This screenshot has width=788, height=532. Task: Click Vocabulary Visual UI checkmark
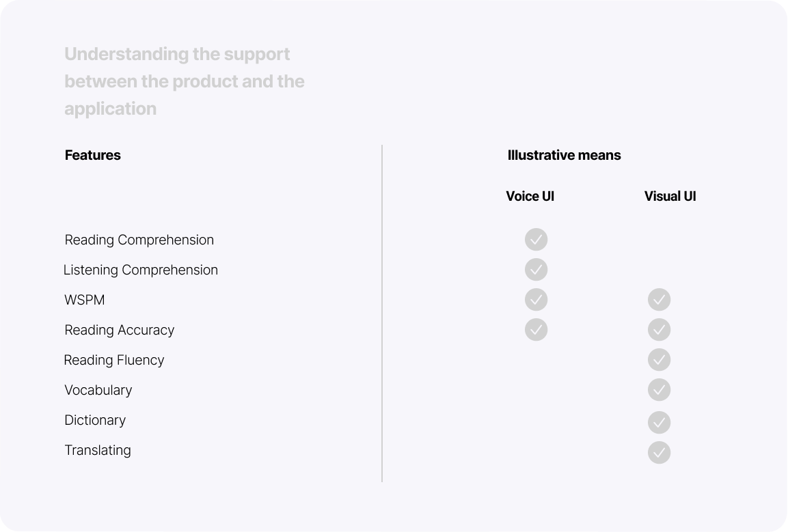[x=659, y=390]
